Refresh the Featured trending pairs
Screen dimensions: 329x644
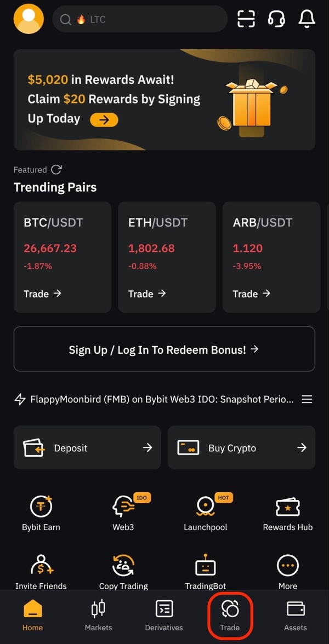click(x=56, y=170)
